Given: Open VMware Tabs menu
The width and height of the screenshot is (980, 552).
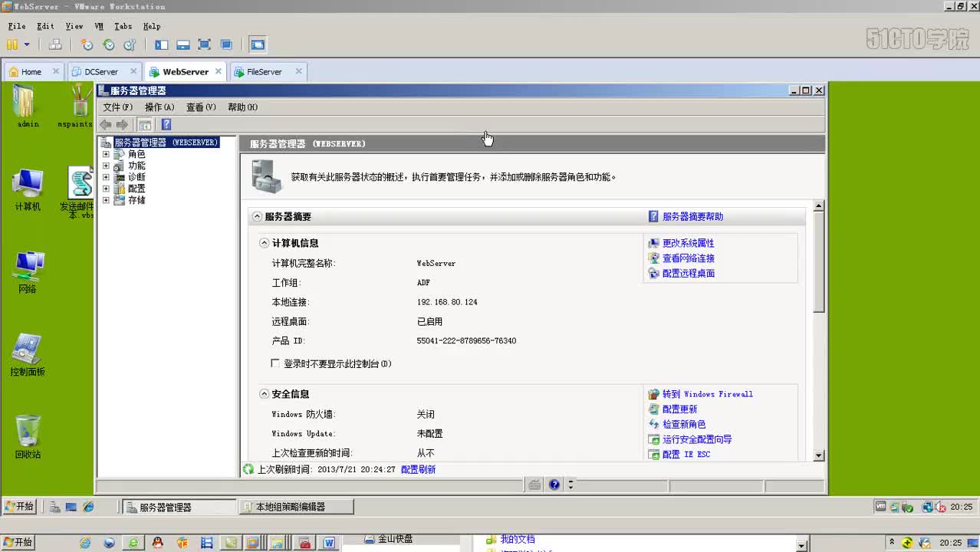Looking at the screenshot, I should [x=123, y=26].
